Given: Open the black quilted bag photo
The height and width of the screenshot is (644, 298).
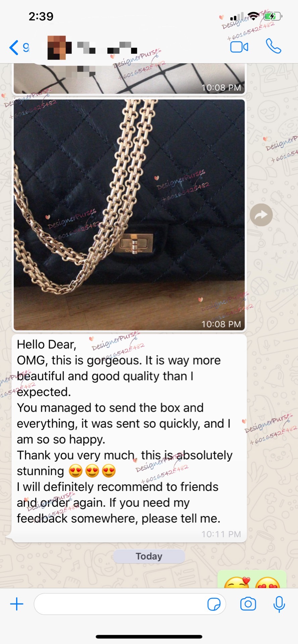Looking at the screenshot, I should pos(129,215).
